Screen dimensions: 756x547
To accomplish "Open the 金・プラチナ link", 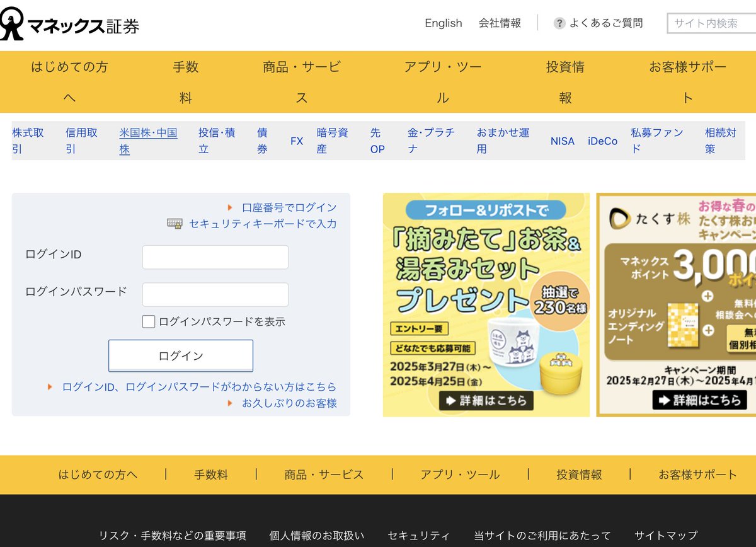I will [x=432, y=141].
